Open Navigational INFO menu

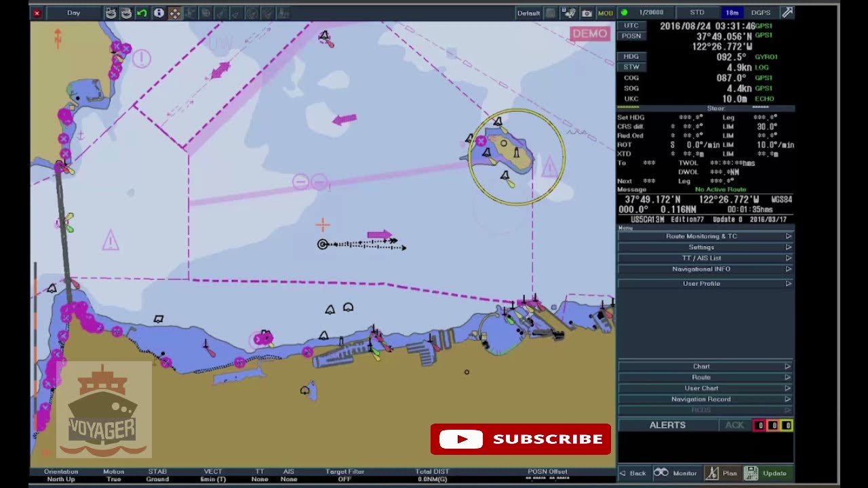[x=705, y=269]
